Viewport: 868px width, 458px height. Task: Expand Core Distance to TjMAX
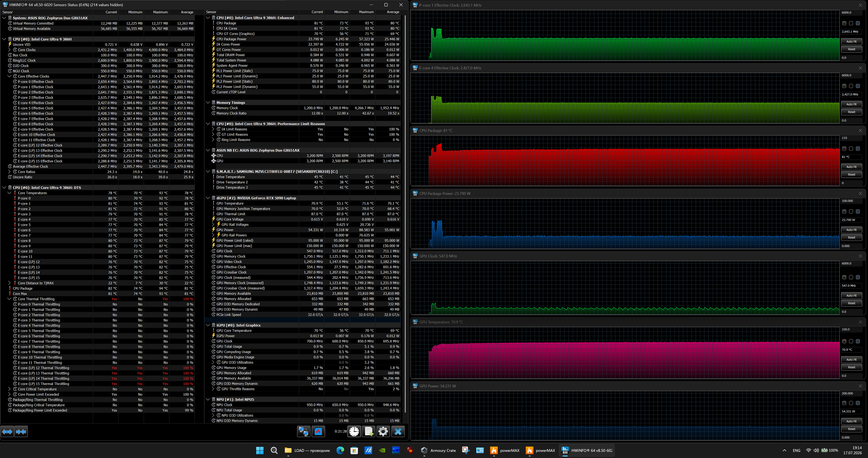(x=10, y=283)
